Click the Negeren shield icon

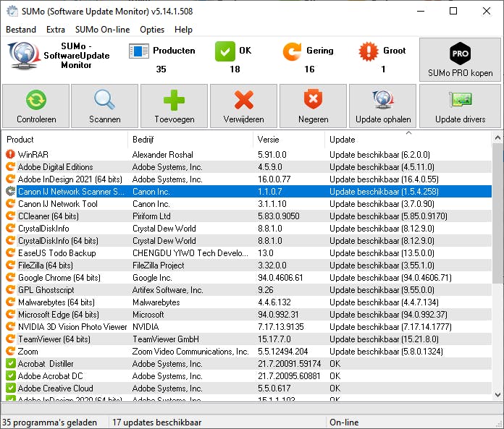313,99
